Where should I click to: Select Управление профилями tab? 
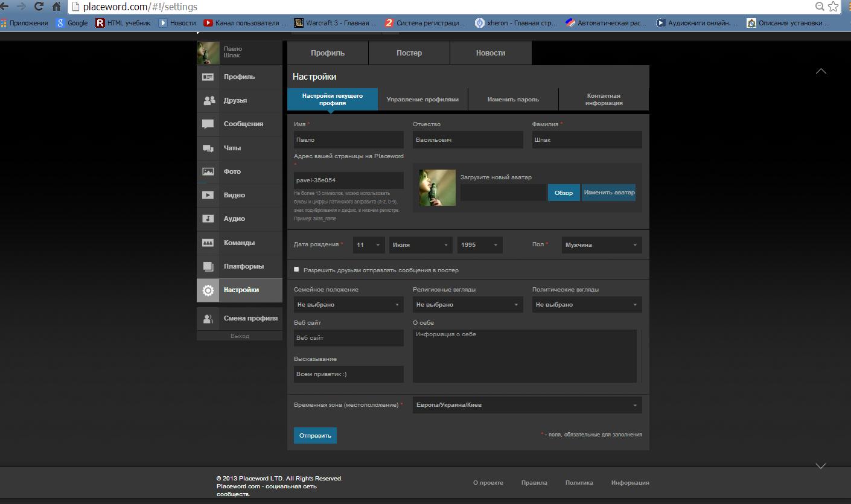coord(422,100)
